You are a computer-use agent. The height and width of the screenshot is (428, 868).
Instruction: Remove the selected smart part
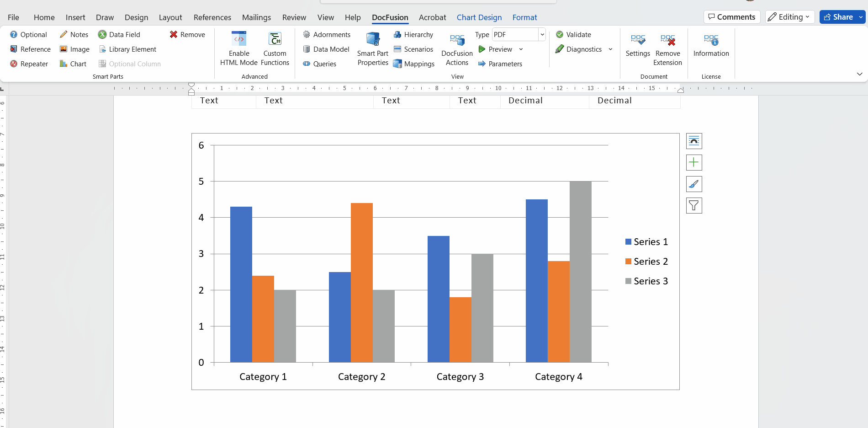pos(187,35)
